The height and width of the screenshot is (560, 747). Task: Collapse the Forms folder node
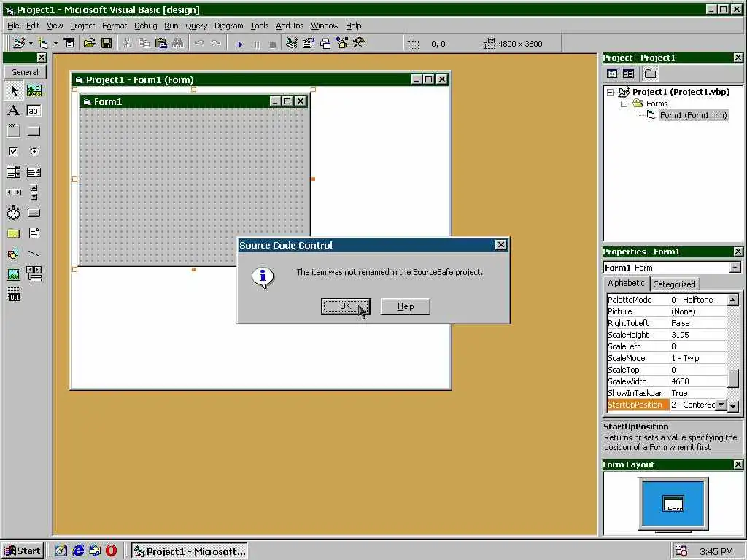(624, 104)
